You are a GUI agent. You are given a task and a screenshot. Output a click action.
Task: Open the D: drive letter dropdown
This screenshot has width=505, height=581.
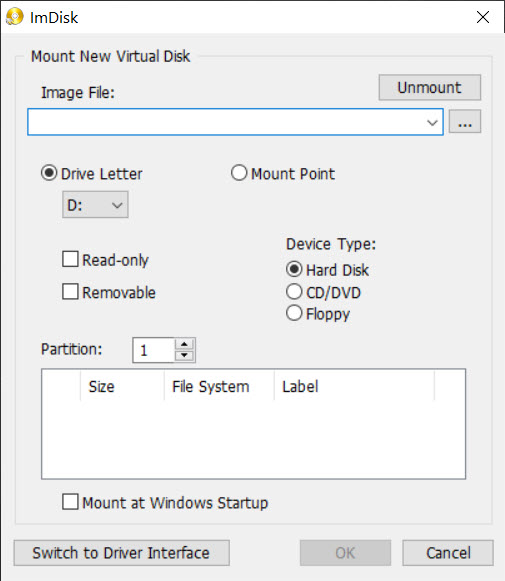click(x=95, y=205)
